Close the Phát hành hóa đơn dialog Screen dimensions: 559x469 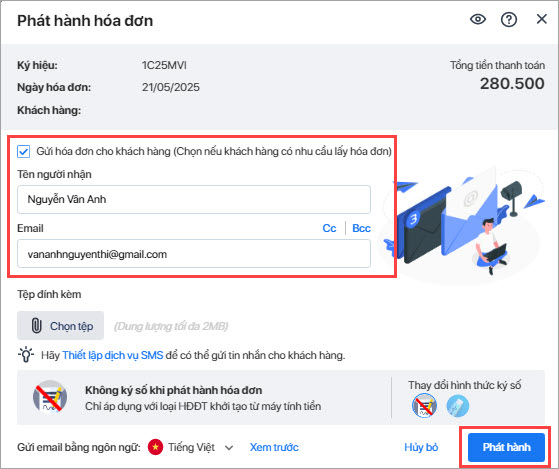tap(542, 19)
